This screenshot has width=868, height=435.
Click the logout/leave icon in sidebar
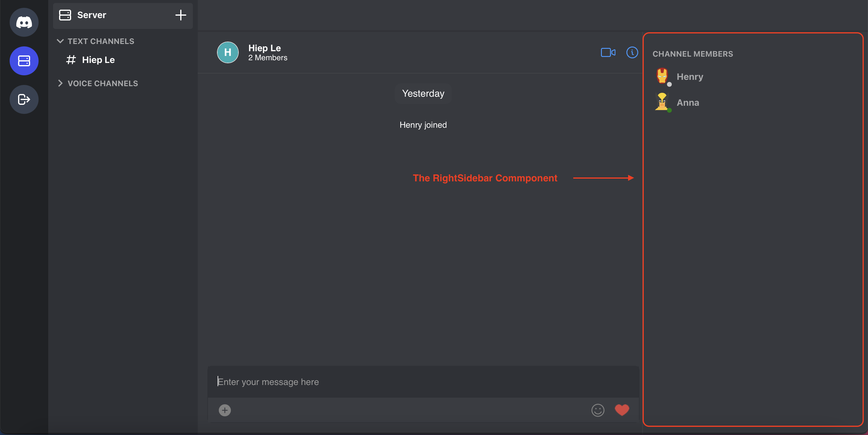pyautogui.click(x=24, y=99)
